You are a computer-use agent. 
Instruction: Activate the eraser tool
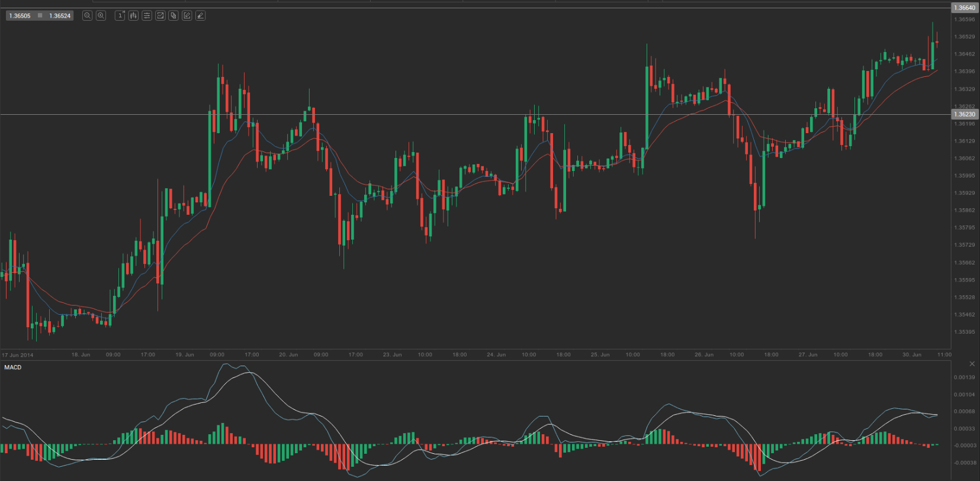(x=201, y=15)
